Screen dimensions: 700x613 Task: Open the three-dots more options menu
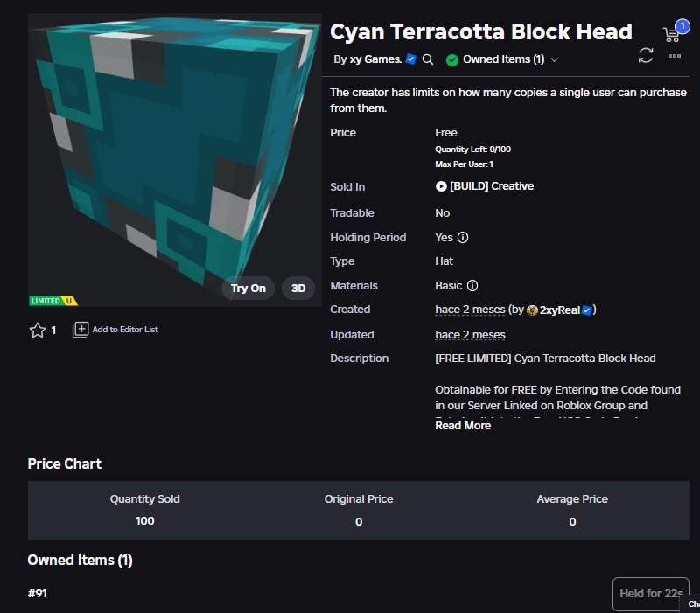(x=674, y=56)
